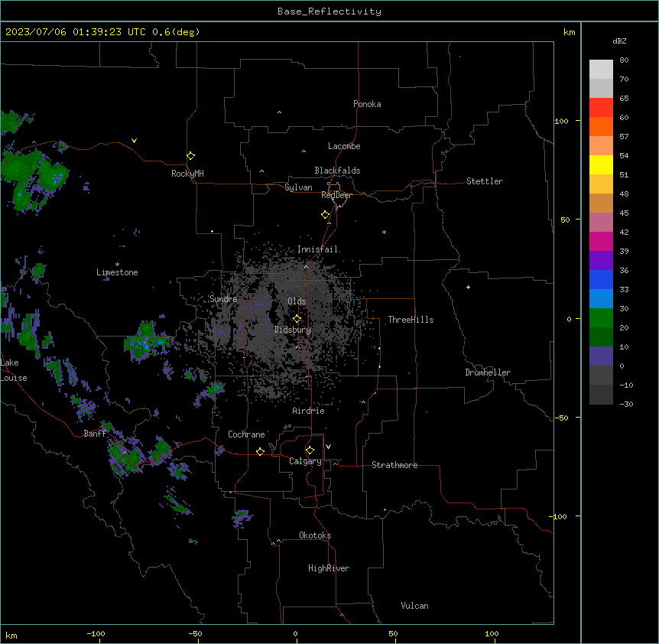Image resolution: width=659 pixels, height=644 pixels.
Task: Click the yellow V marker east of Calgary
Action: (328, 447)
